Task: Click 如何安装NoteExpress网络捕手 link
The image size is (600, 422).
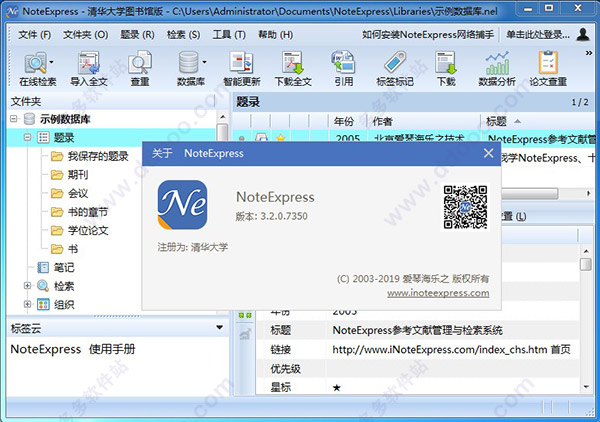Action: pyautogui.click(x=428, y=35)
